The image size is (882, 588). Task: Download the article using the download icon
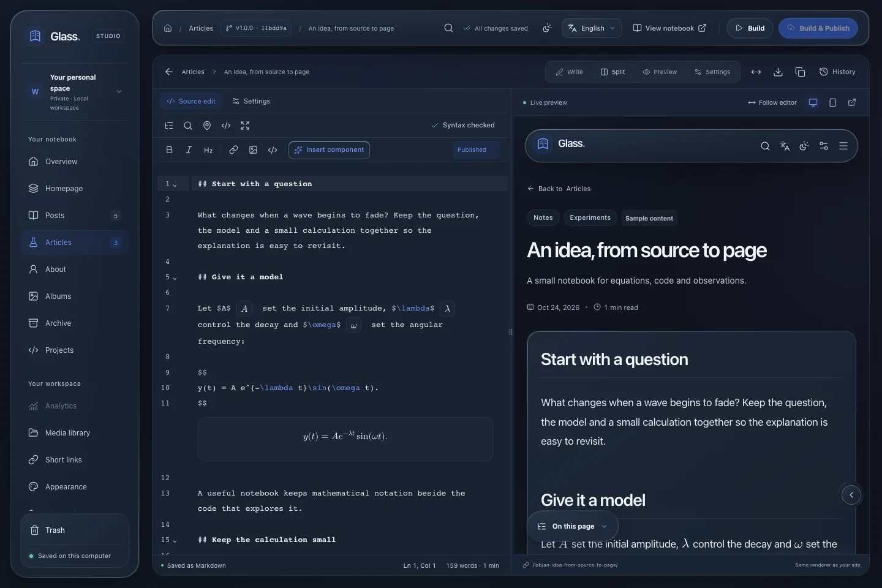tap(778, 72)
